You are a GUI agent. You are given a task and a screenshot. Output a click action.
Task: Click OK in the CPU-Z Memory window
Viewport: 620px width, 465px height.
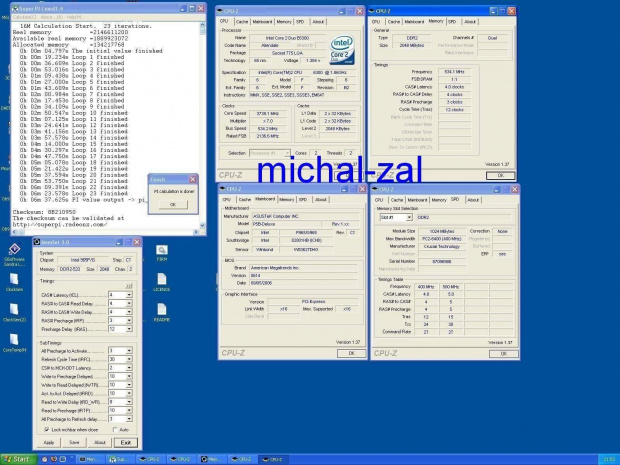click(501, 175)
